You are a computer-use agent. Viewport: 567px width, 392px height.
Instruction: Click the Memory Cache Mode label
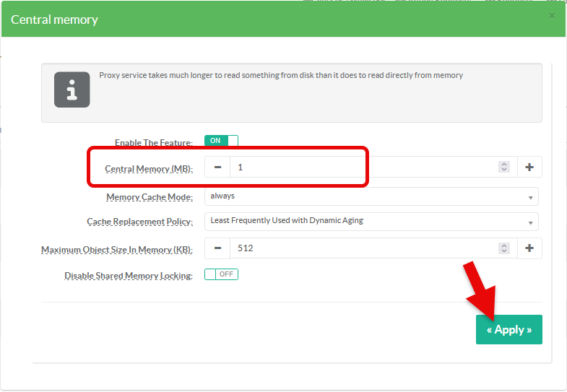click(150, 197)
